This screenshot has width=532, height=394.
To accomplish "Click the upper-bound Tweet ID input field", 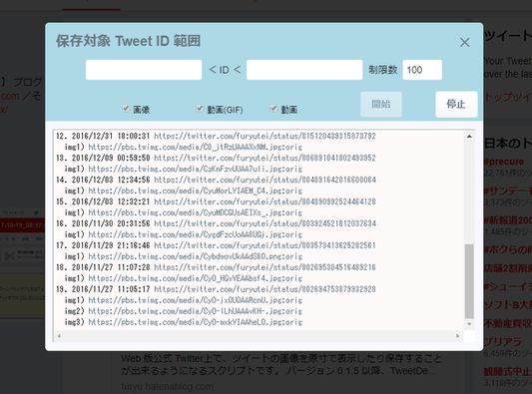I will (304, 70).
